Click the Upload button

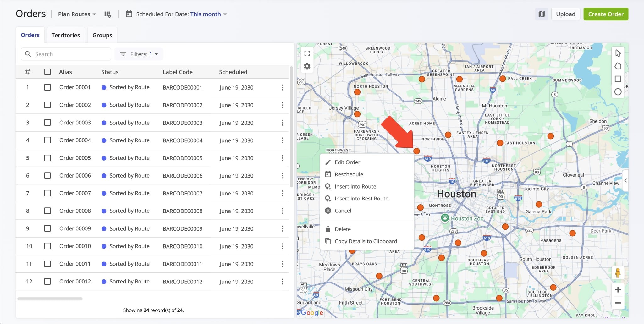[565, 14]
